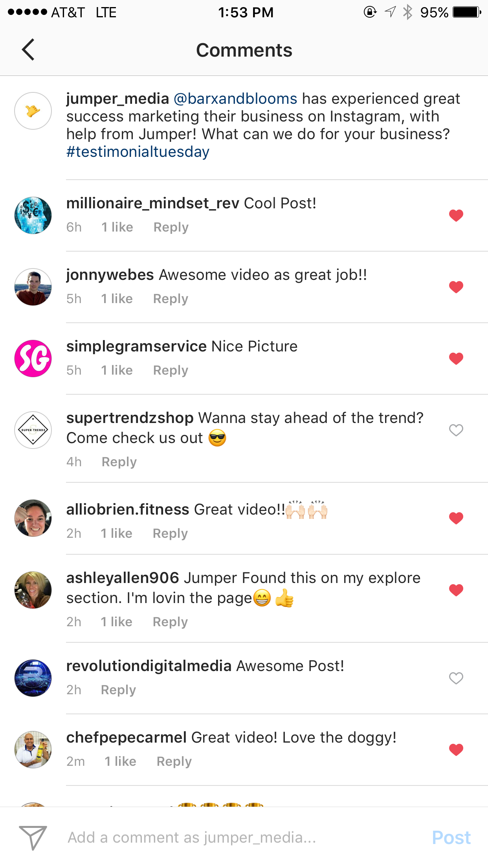The width and height of the screenshot is (488, 868).
Task: View likes on chefpepecarmel comment
Action: tap(120, 761)
